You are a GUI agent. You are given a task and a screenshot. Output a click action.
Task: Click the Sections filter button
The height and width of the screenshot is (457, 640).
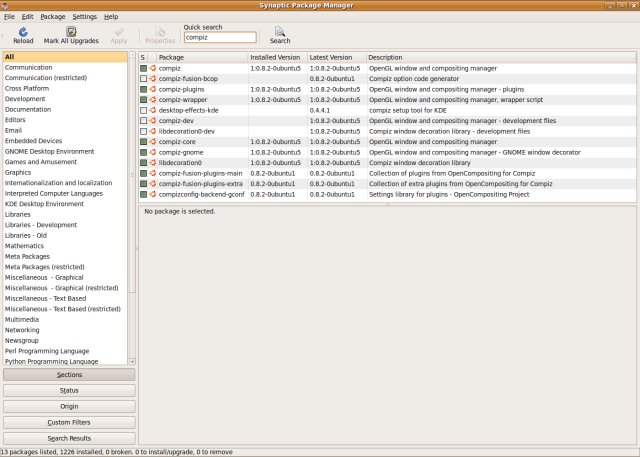click(x=69, y=375)
